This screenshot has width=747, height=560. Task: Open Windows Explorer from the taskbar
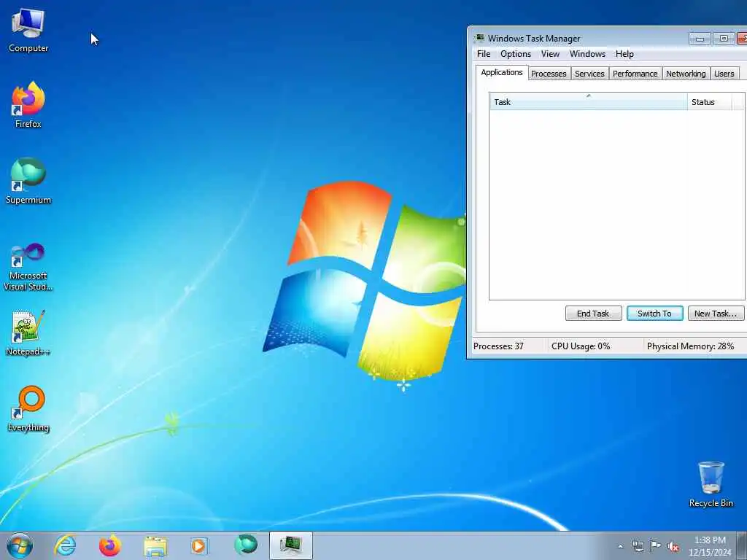[155, 545]
